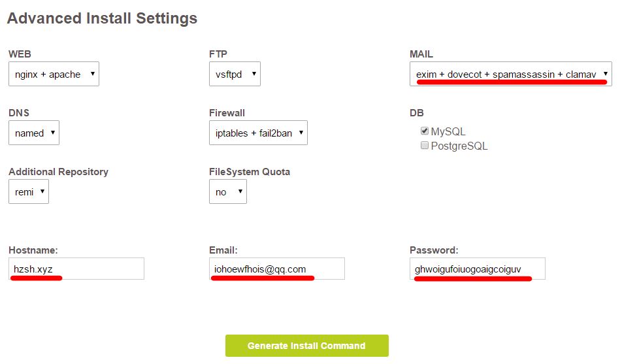Click the Password field label
Screen dimensions: 622x364
(435, 250)
